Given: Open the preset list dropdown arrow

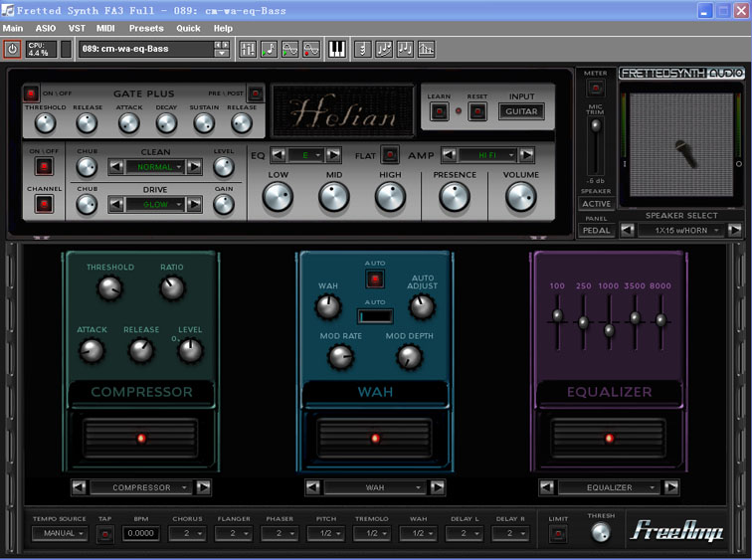Looking at the screenshot, I should pos(222,53).
